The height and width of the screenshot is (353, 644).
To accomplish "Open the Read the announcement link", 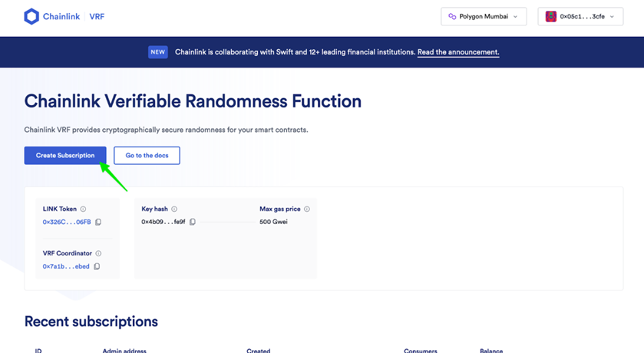I will coord(458,52).
